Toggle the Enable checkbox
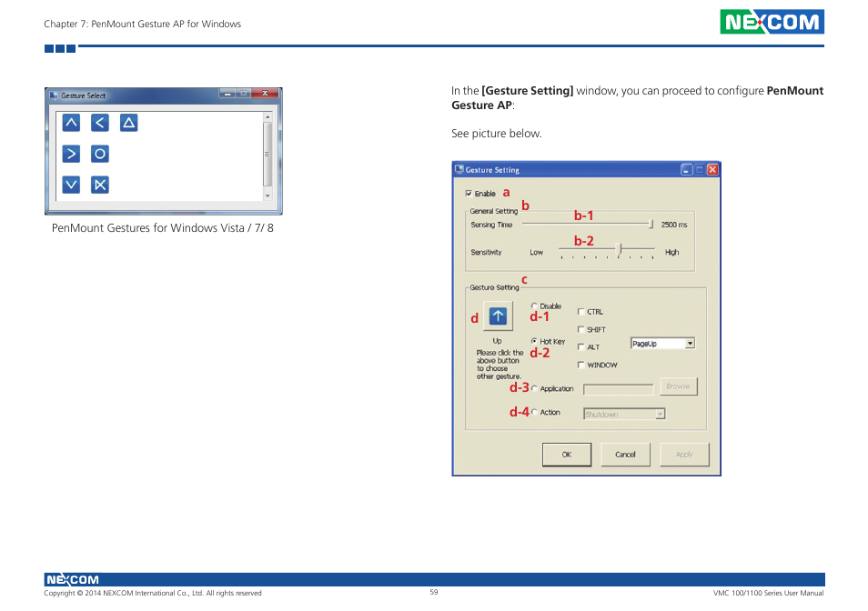Viewport: 868px width, 611px height. (x=469, y=194)
